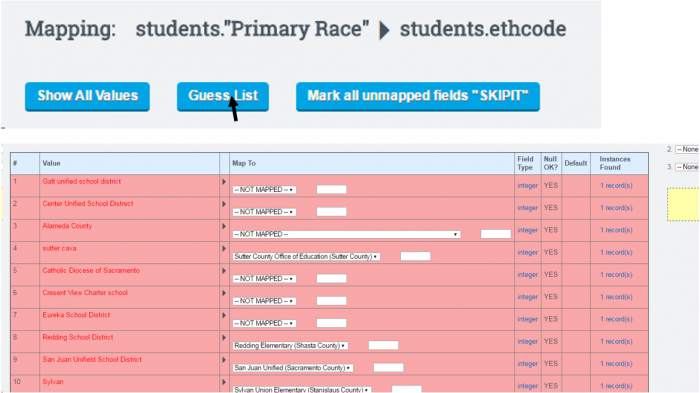The image size is (700, 393).
Task: Click the Guess List button
Action: 223,96
